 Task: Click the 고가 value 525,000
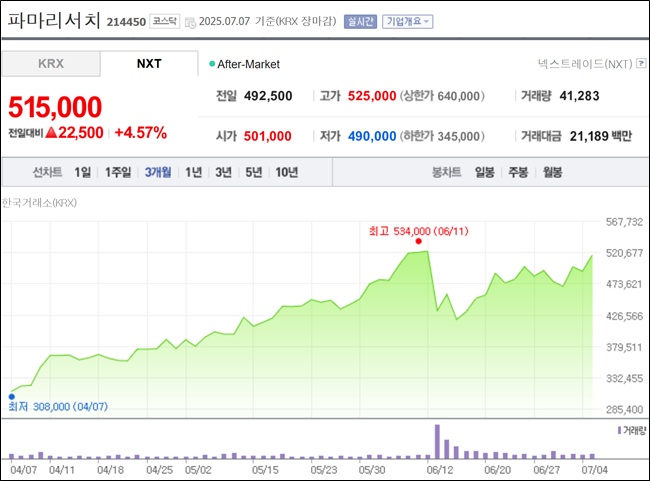[x=372, y=96]
